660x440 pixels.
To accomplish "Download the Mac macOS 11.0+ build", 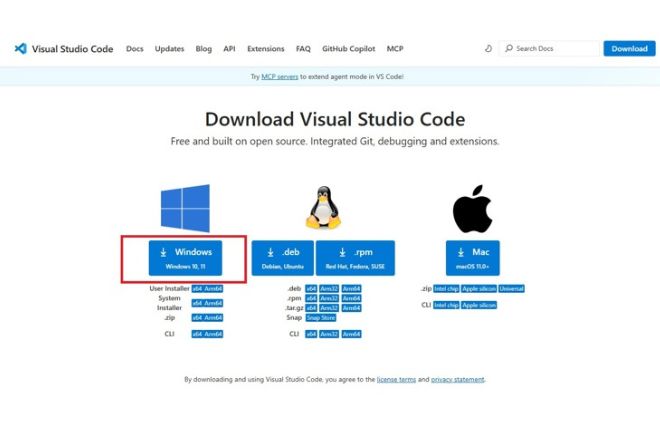I will [x=473, y=258].
